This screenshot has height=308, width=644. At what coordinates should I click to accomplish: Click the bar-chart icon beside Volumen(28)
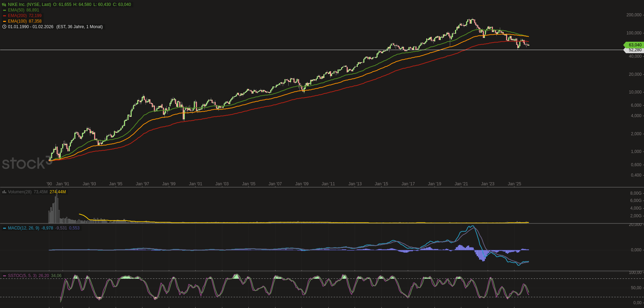point(4,192)
